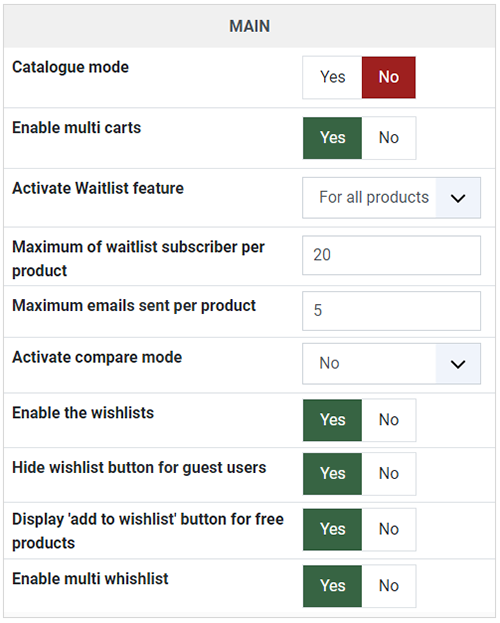Viewport: 500px width, 623px height.
Task: Click Yes for Enable the wishlists
Action: (x=332, y=420)
